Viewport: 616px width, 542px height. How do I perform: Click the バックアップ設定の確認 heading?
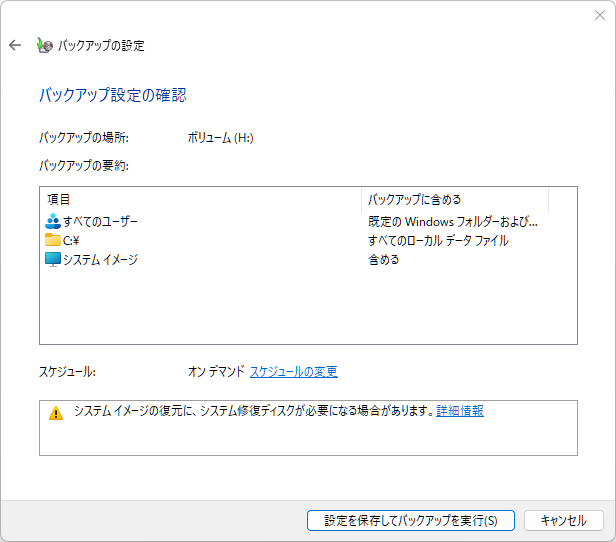pos(113,95)
